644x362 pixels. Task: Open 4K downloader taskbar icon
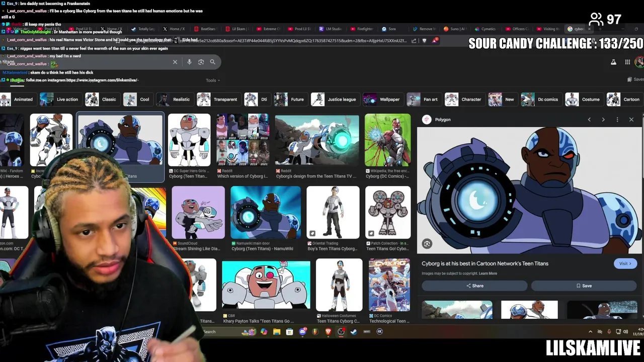coord(379,331)
